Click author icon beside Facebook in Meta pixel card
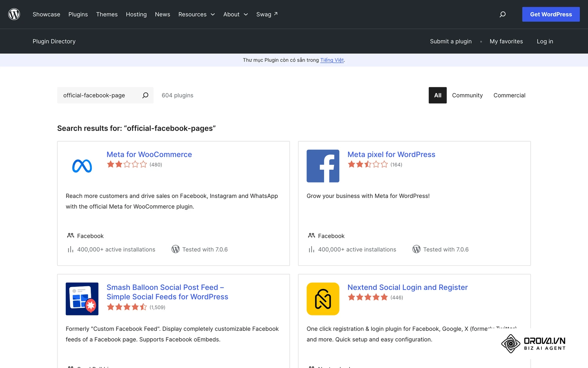The width and height of the screenshot is (588, 368). pyautogui.click(x=312, y=236)
